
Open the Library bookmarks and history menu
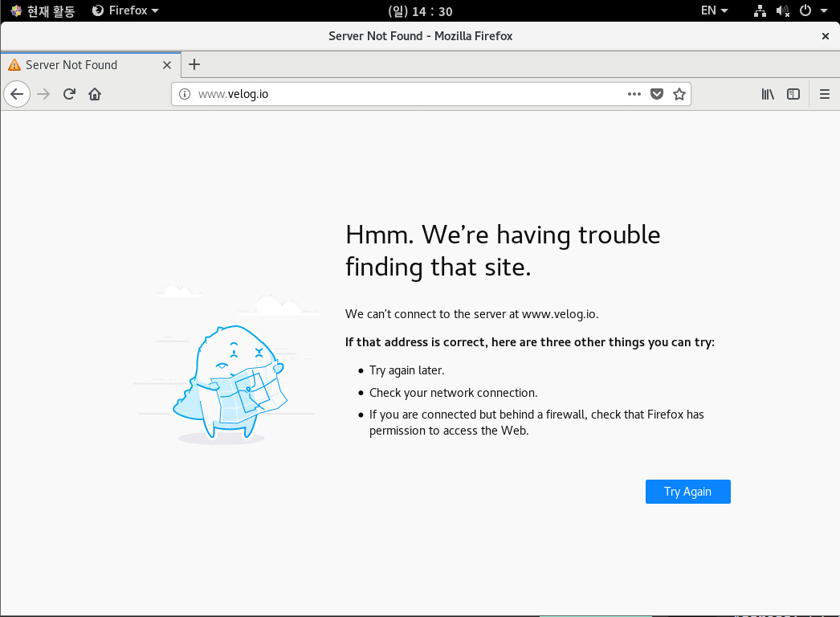[768, 94]
